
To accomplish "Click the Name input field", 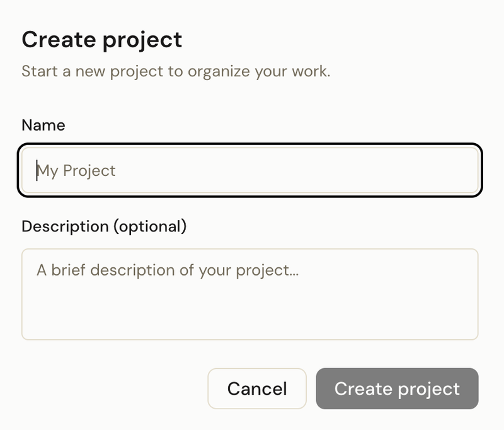I will pyautogui.click(x=249, y=170).
